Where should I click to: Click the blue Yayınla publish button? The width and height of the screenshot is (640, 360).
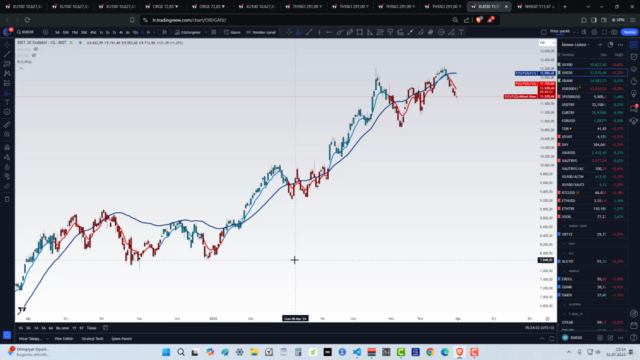(x=629, y=32)
